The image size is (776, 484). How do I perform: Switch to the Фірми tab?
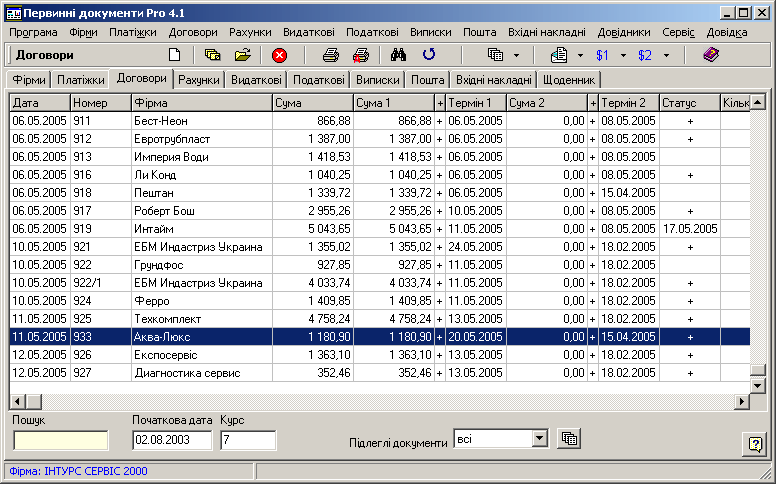coord(29,80)
